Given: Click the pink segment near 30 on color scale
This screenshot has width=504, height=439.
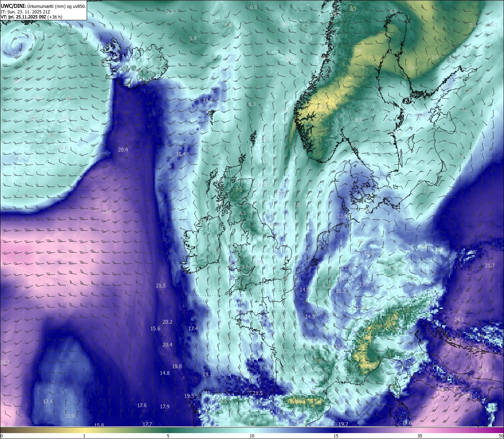Looking at the screenshot, I should point(420,430).
